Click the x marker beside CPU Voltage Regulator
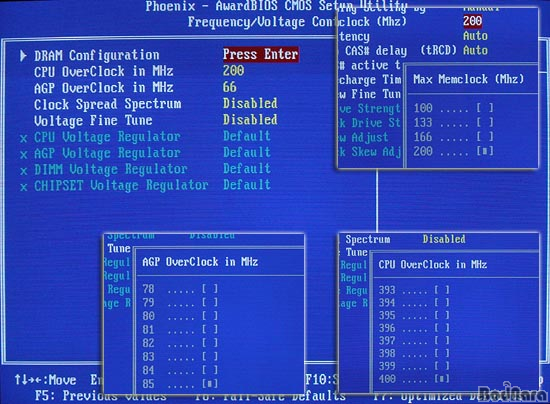 pyautogui.click(x=24, y=139)
